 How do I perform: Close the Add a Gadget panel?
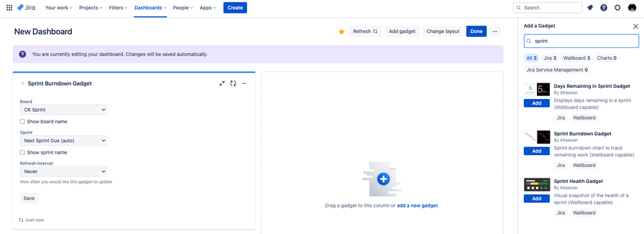click(x=636, y=27)
